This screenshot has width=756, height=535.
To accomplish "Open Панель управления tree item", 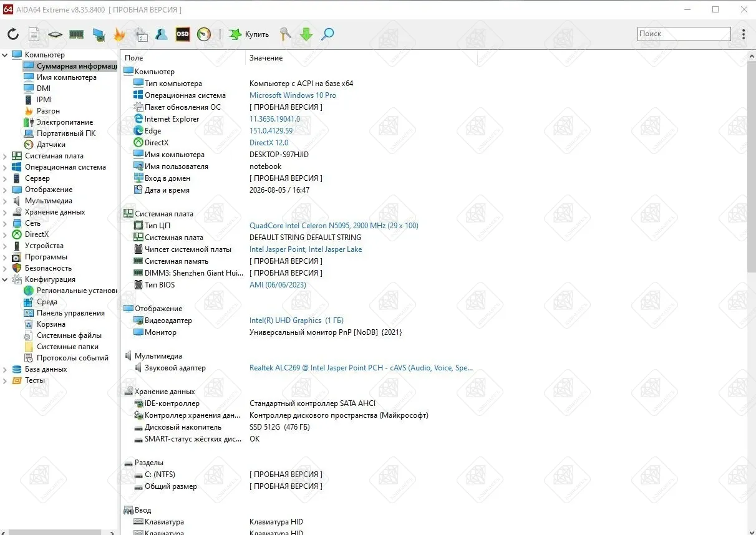I will tap(70, 313).
